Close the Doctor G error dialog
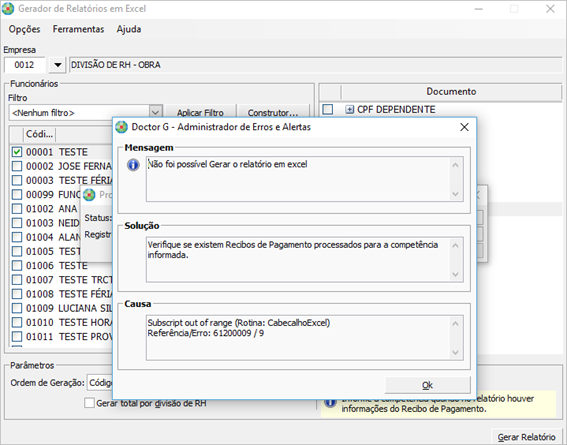The width and height of the screenshot is (567, 445). [x=464, y=127]
